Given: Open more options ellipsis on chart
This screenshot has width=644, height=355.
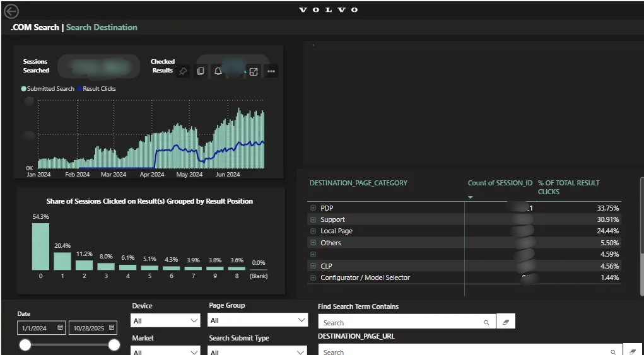Looking at the screenshot, I should click(271, 71).
